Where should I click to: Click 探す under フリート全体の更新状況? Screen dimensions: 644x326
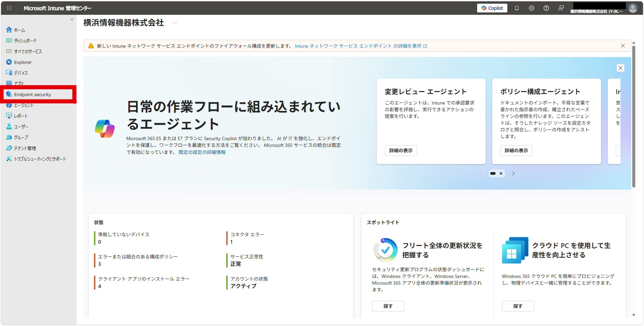point(388,306)
